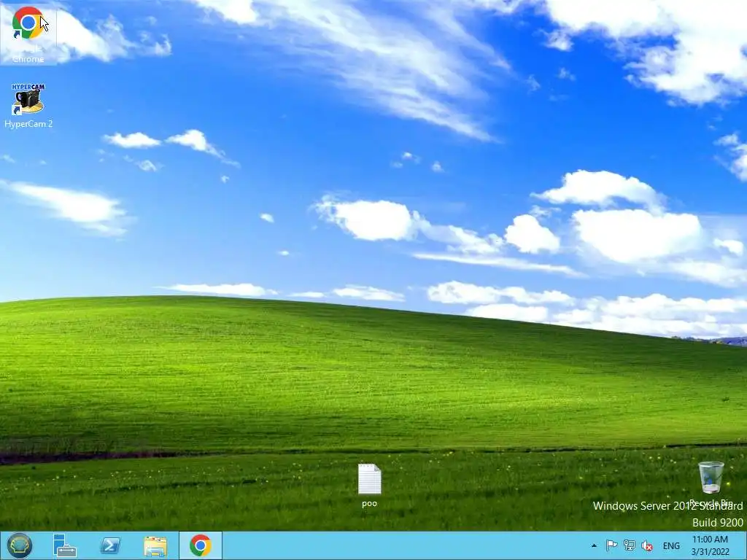Viewport: 747px width, 560px height.
Task: Open Server Manager from the taskbar
Action: pos(65,545)
